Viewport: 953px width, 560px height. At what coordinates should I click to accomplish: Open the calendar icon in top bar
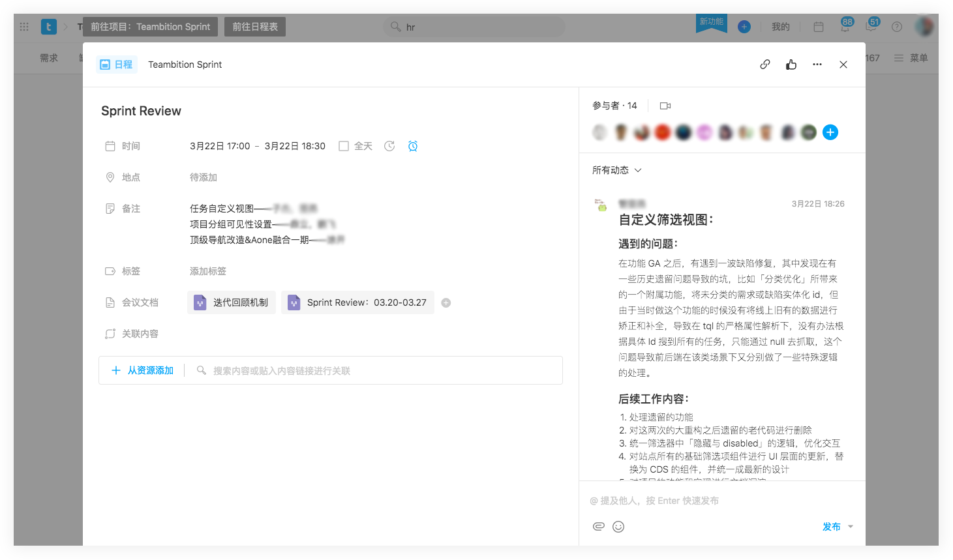point(819,27)
